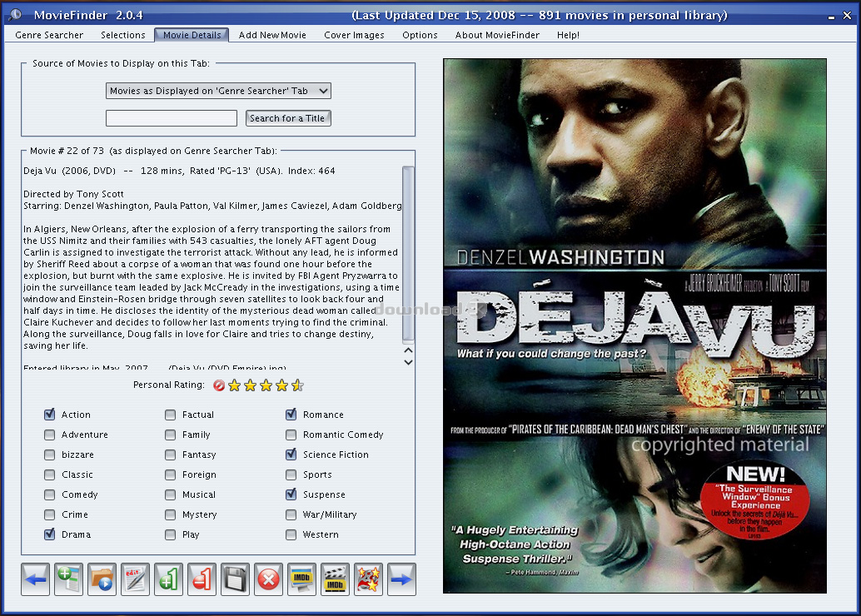The image size is (861, 616).
Task: Check the Sports genre checkbox
Action: pos(291,474)
